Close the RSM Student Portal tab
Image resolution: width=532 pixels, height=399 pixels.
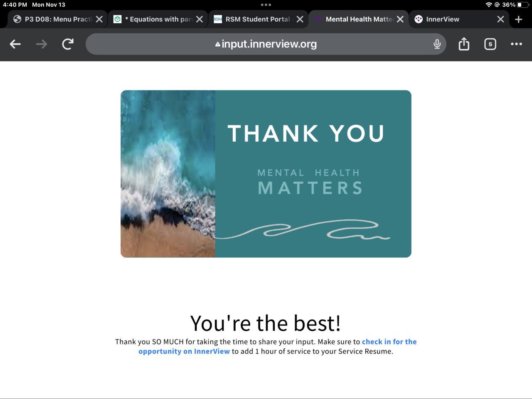pos(300,19)
